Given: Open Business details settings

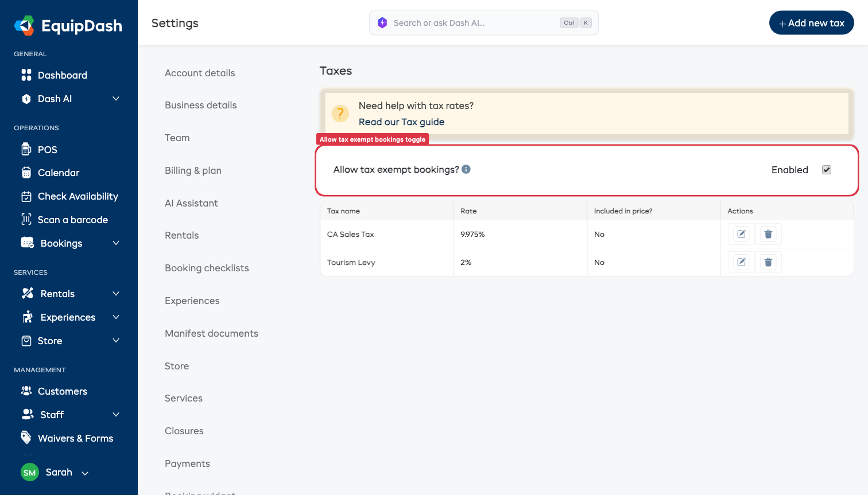Looking at the screenshot, I should [201, 105].
